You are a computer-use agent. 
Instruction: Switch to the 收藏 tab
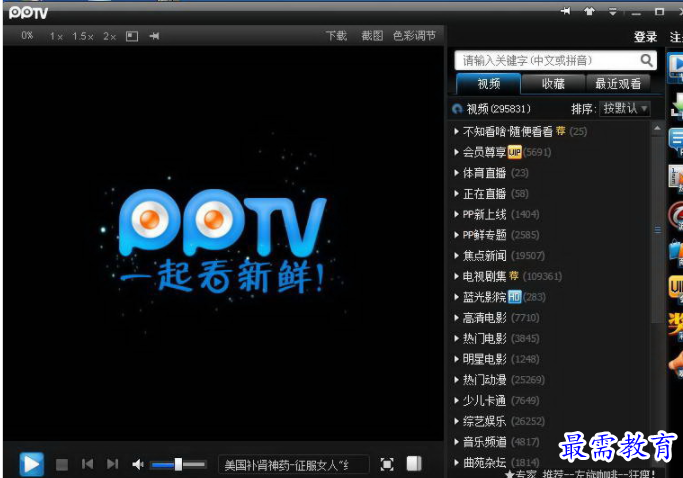click(553, 84)
